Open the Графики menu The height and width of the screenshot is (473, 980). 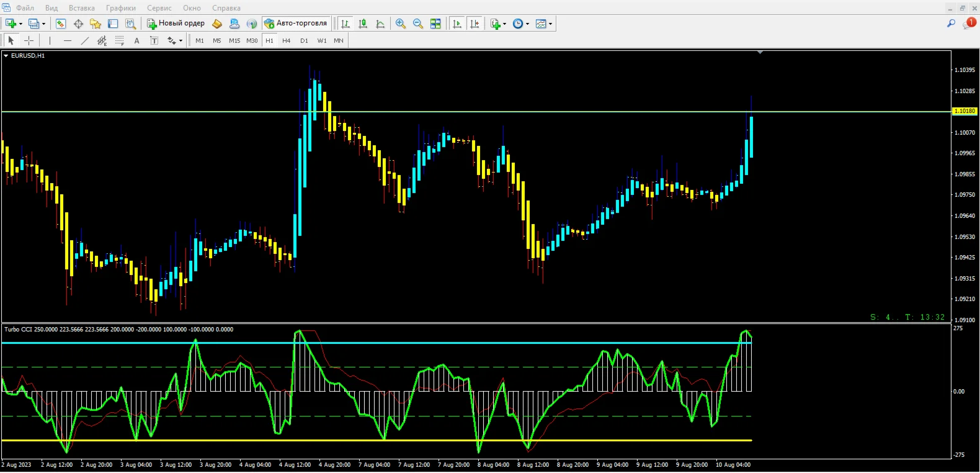[121, 8]
